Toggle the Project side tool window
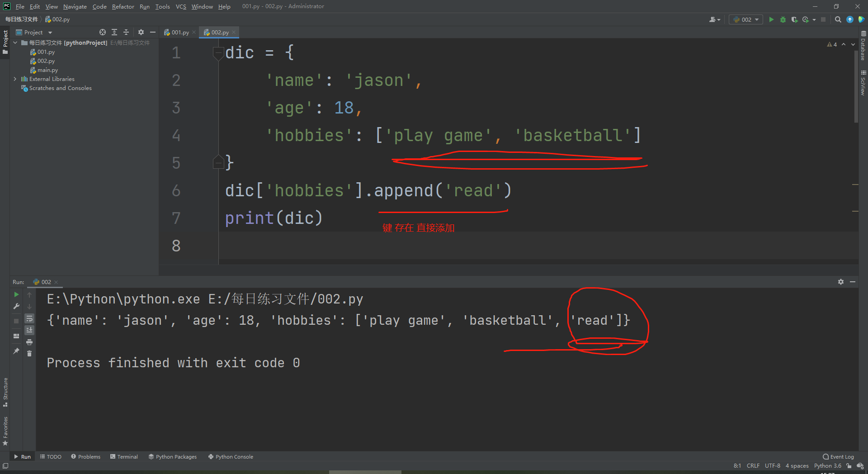This screenshot has width=868, height=474. click(x=5, y=42)
